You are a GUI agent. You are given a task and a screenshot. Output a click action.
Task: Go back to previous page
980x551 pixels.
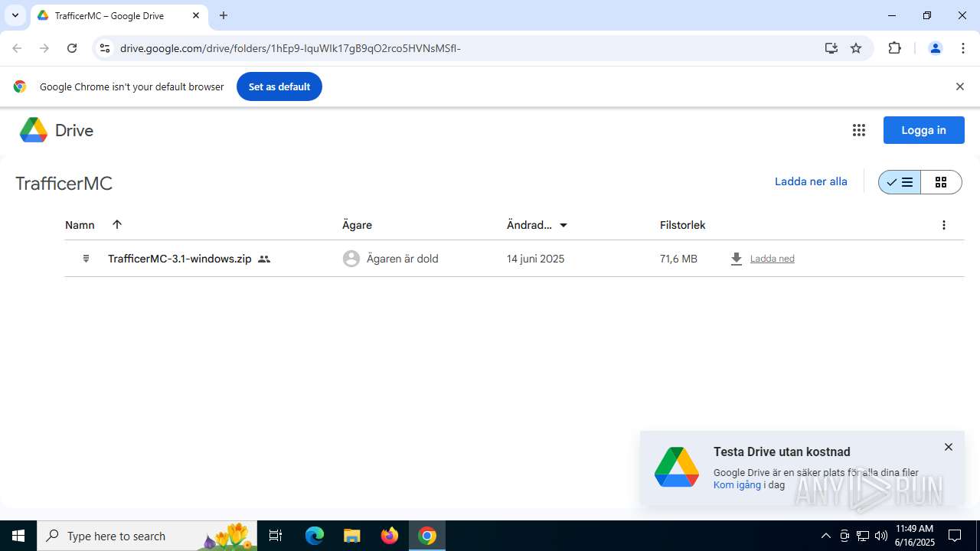17,48
